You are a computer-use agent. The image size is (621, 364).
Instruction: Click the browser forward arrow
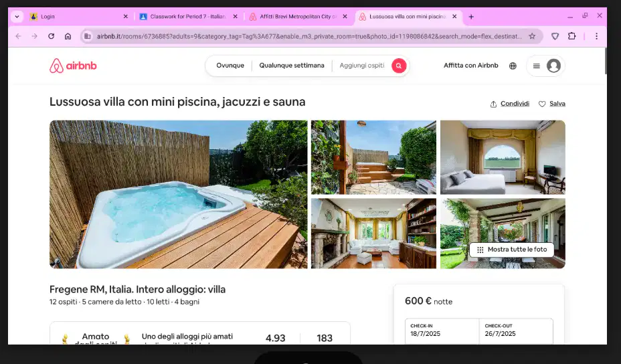tap(34, 36)
